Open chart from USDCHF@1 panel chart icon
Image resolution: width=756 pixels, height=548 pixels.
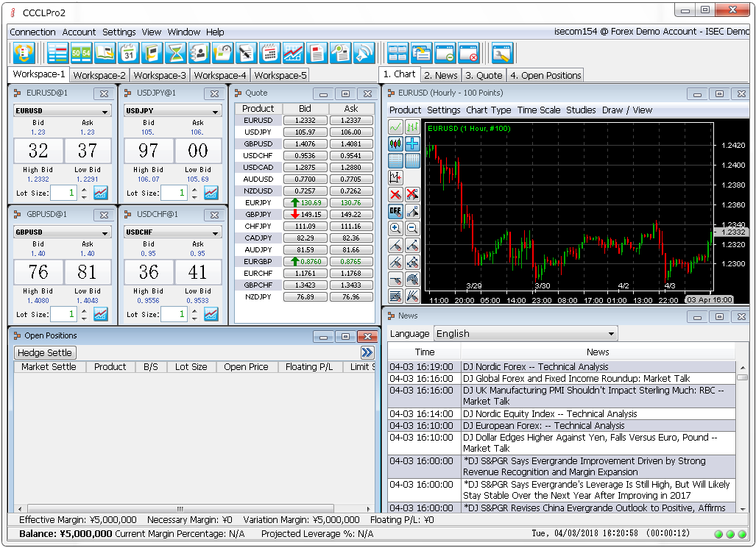[211, 314]
